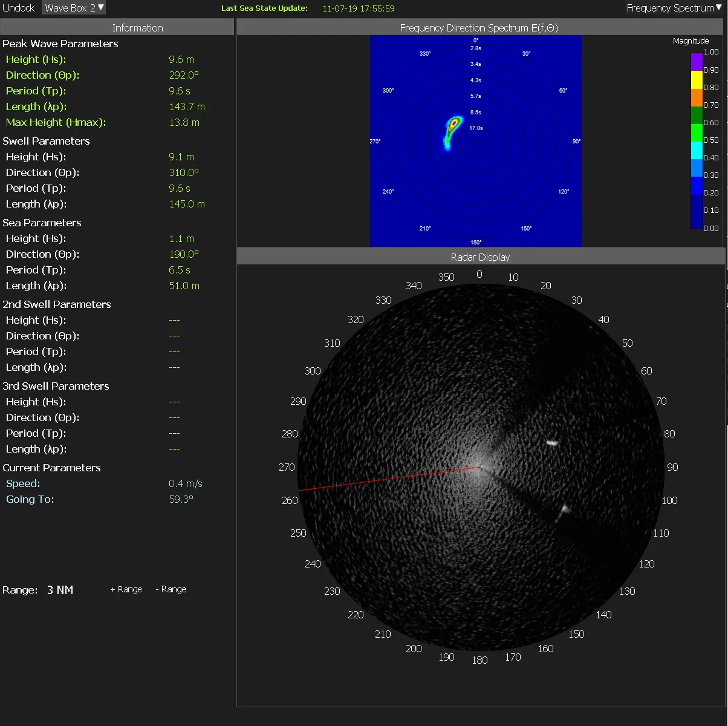Screen dimensions: 728x726
Task: Select Peak Wave Max Height 13.8 m value
Action: tap(184, 122)
